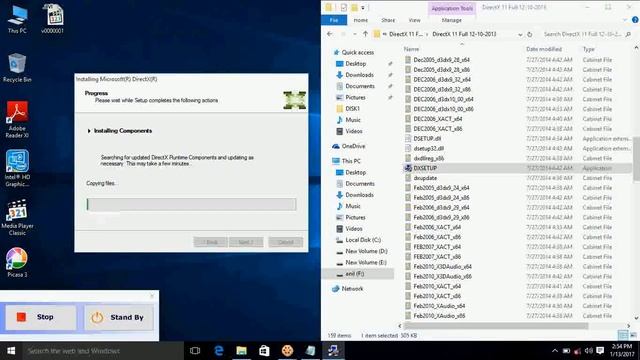Open Downloads under Quick access

click(359, 75)
